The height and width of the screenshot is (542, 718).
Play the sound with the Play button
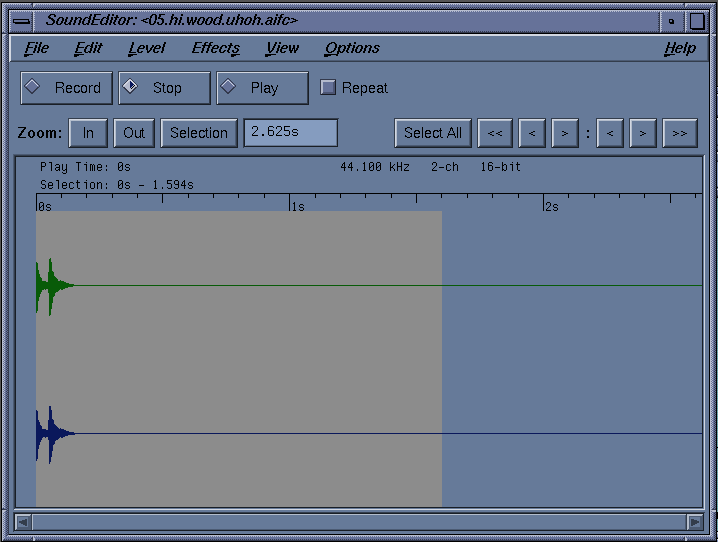[x=262, y=88]
